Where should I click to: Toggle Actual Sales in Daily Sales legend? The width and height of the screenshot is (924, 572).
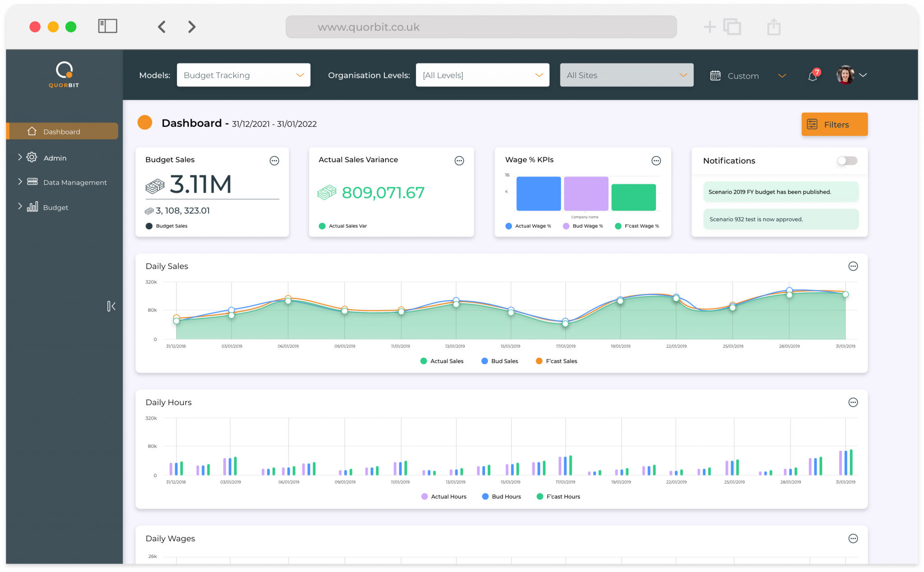click(x=442, y=361)
